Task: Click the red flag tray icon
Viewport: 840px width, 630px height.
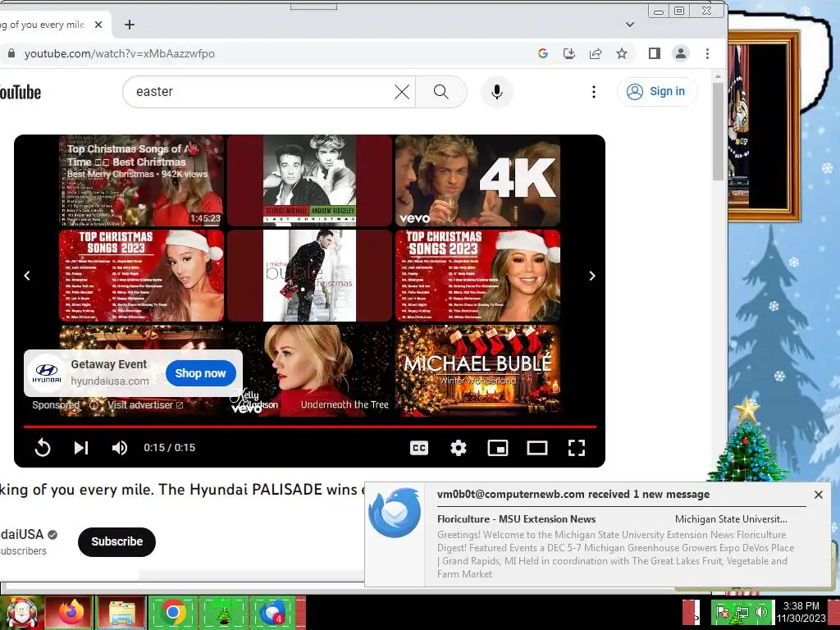Action: tap(723, 612)
